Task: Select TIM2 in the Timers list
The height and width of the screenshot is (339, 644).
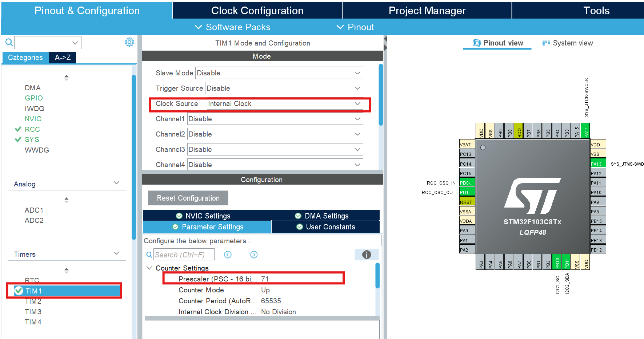Action: (33, 301)
